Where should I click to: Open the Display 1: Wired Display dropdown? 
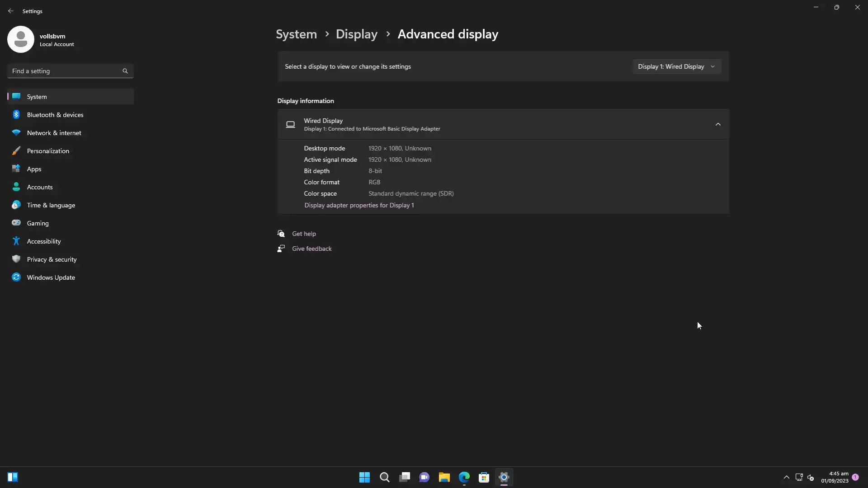(676, 66)
